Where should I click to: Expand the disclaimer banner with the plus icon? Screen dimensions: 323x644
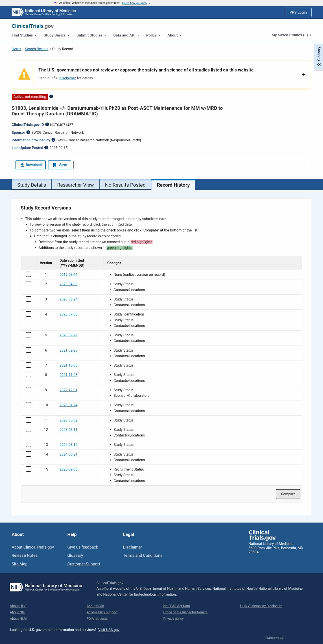303,74
